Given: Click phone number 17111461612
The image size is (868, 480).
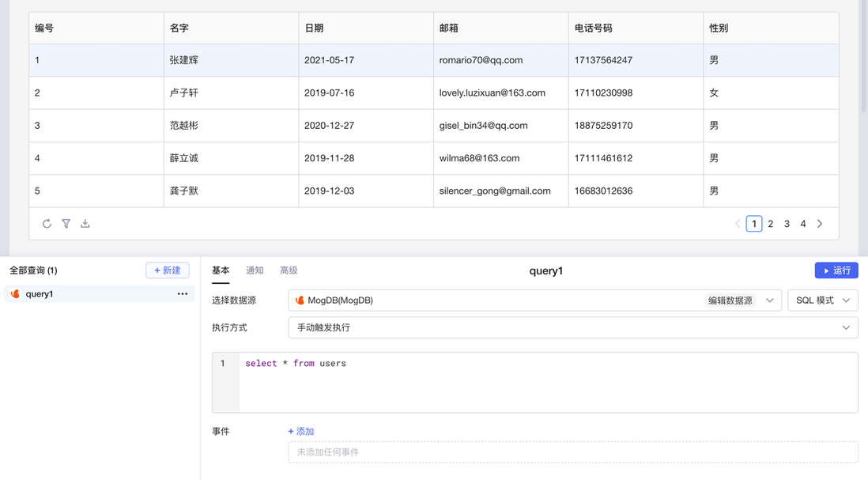Looking at the screenshot, I should pos(603,158).
